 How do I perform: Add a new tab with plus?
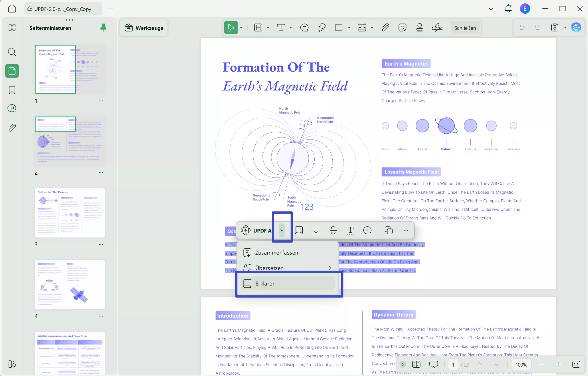pos(111,9)
